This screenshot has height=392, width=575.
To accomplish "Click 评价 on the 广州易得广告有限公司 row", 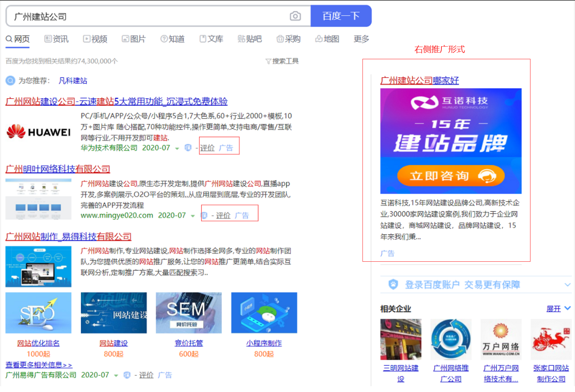I will tap(147, 375).
